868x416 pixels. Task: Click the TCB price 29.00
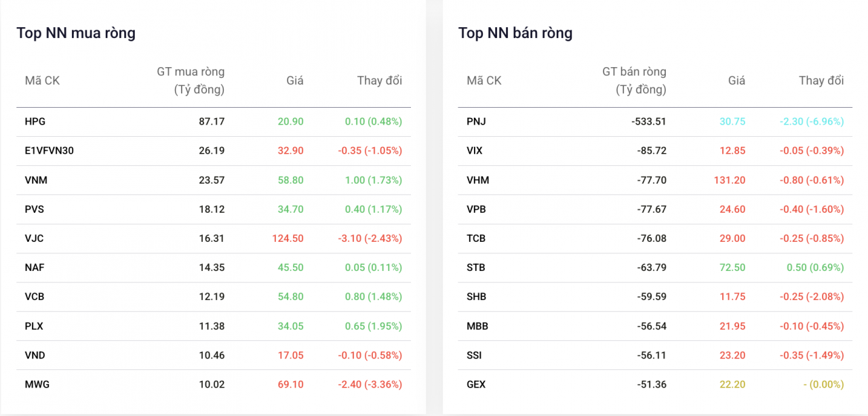pos(732,238)
